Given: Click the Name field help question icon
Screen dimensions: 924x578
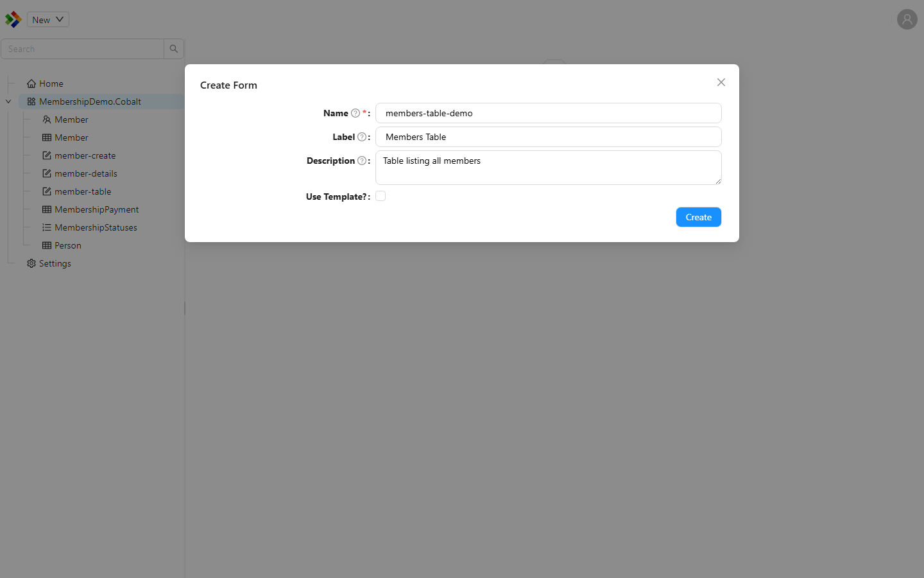Looking at the screenshot, I should (355, 113).
